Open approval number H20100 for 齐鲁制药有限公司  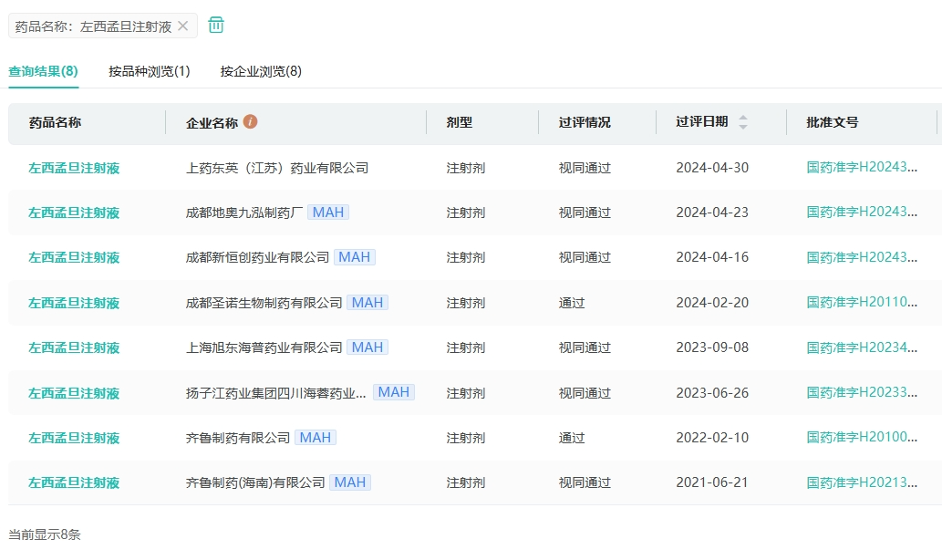[862, 438]
